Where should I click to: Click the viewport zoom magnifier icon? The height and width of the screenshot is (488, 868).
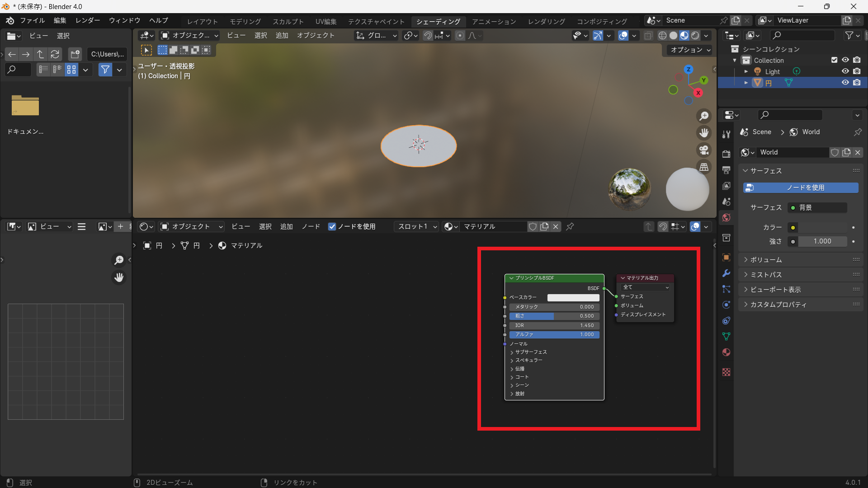tap(704, 116)
